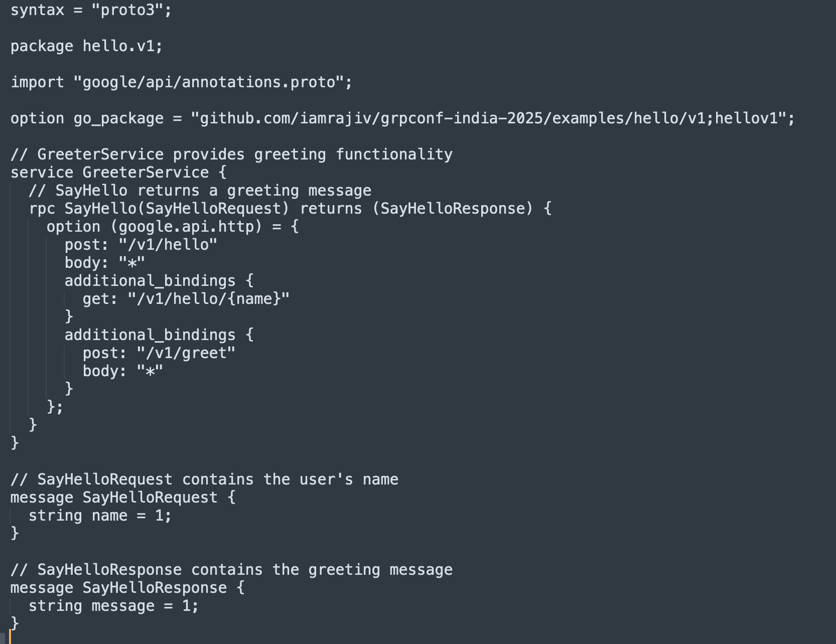Place cursor on package hello.v1 line

pos(86,46)
